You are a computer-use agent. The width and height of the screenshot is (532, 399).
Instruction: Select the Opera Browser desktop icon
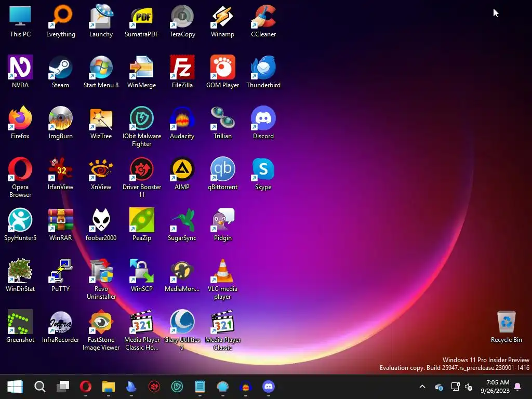[20, 178]
